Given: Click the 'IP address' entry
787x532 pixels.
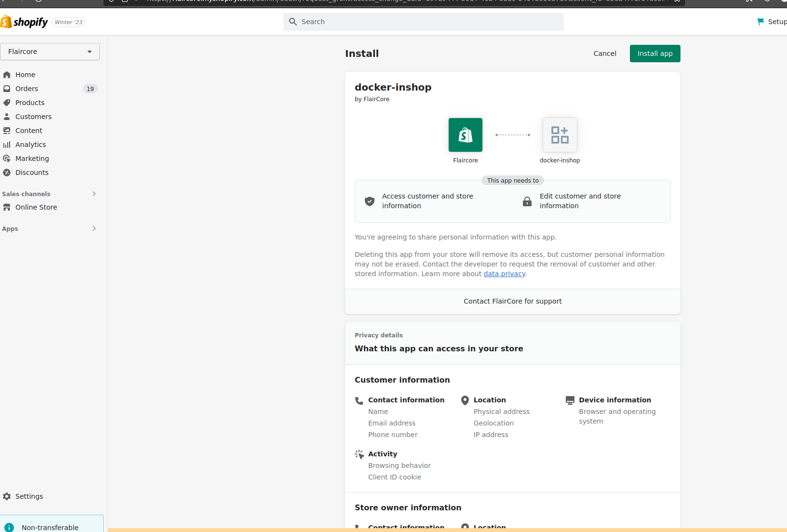Looking at the screenshot, I should (491, 435).
